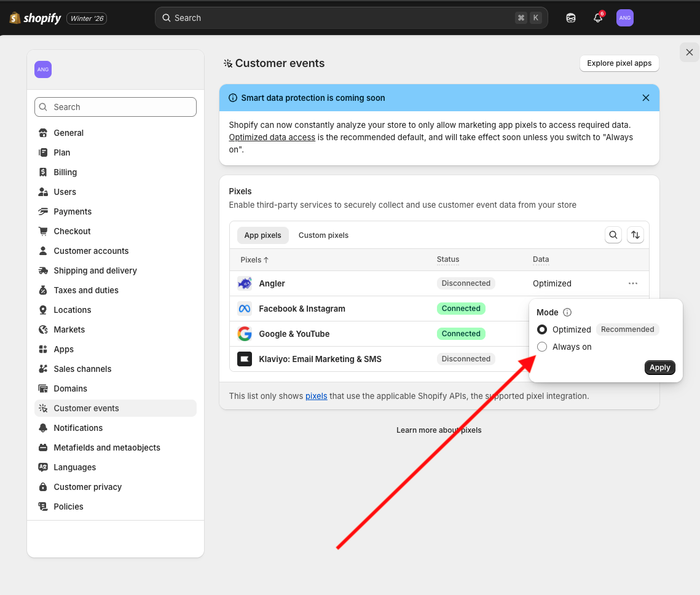Screen dimensions: 700x595
Task: Open the pixel sort options icon button
Action: click(635, 235)
